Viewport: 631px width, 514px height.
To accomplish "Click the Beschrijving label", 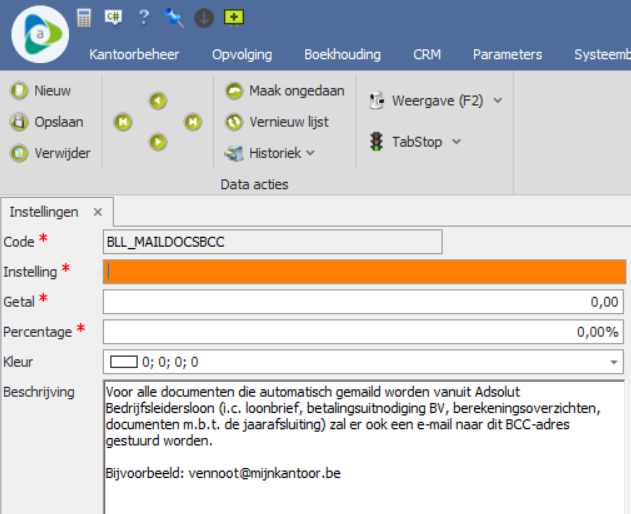I will click(39, 392).
